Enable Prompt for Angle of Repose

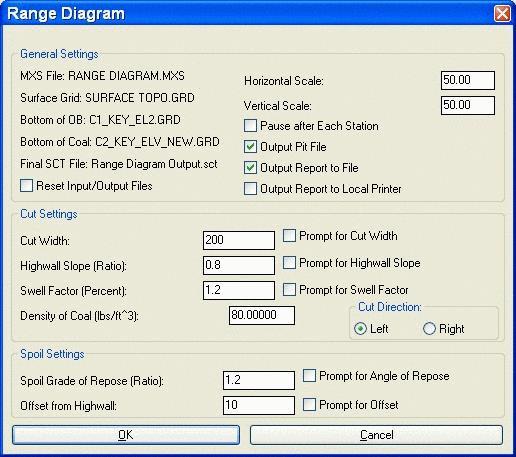(x=309, y=376)
